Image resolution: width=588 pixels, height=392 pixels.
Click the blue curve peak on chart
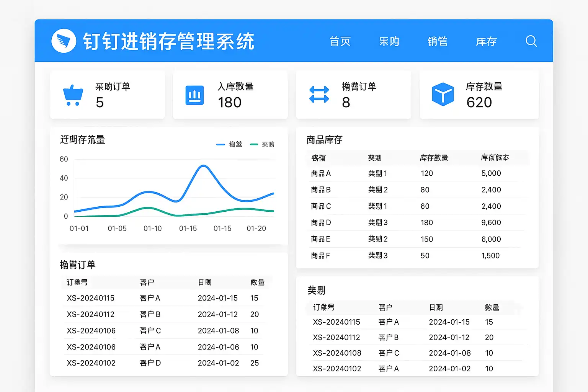pos(203,166)
